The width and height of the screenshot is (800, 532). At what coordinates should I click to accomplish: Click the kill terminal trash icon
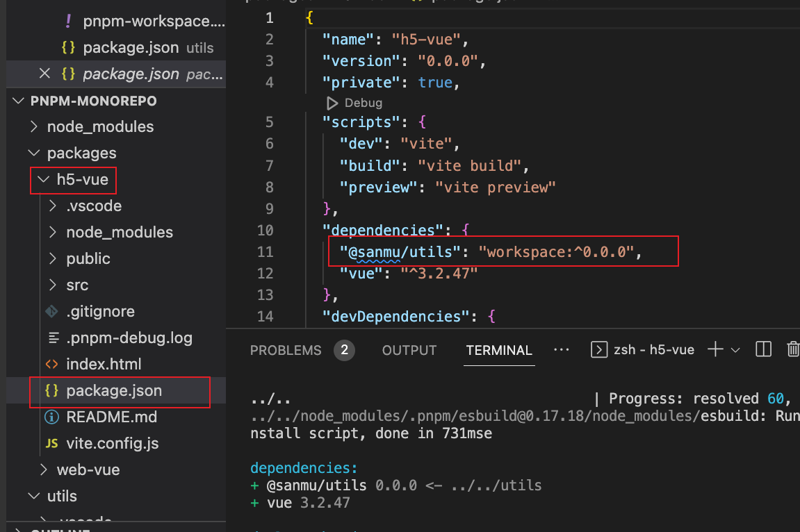[x=792, y=349]
